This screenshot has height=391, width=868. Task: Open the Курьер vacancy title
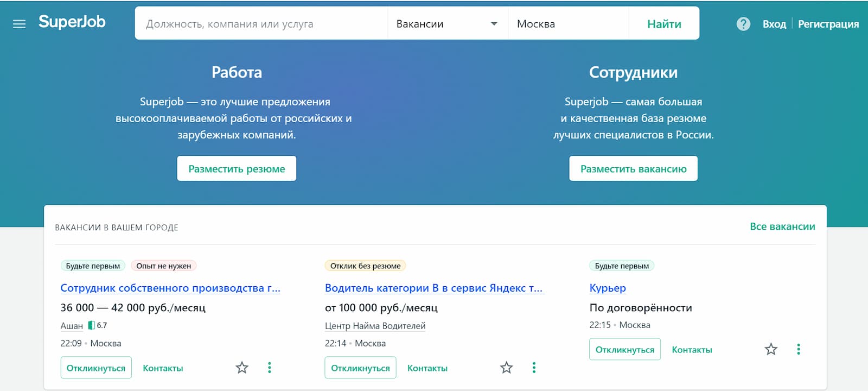click(608, 288)
